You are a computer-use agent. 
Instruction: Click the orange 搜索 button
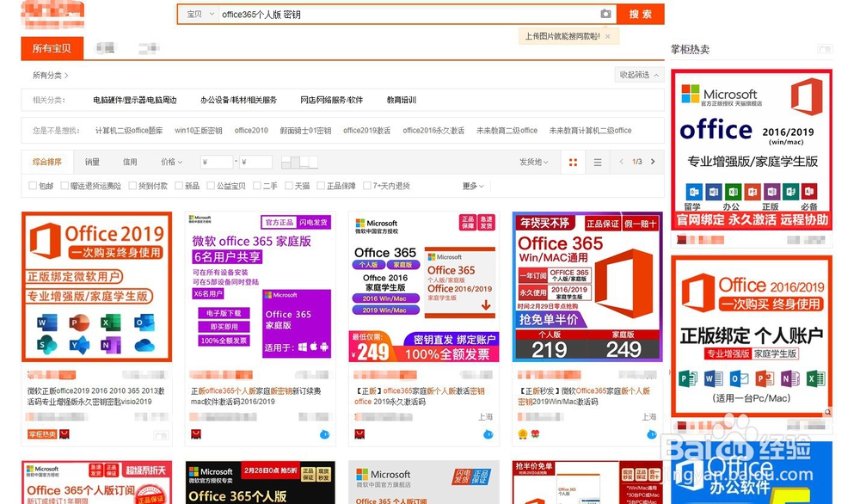pyautogui.click(x=640, y=15)
